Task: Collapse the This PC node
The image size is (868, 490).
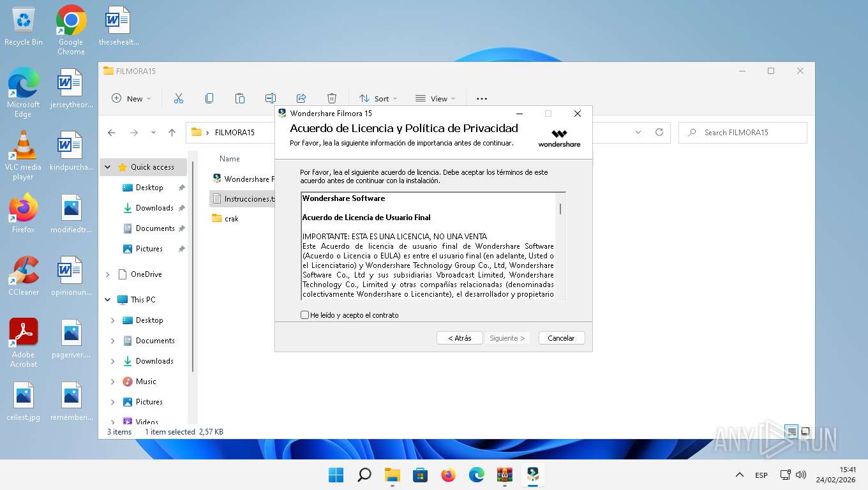Action: coord(108,300)
